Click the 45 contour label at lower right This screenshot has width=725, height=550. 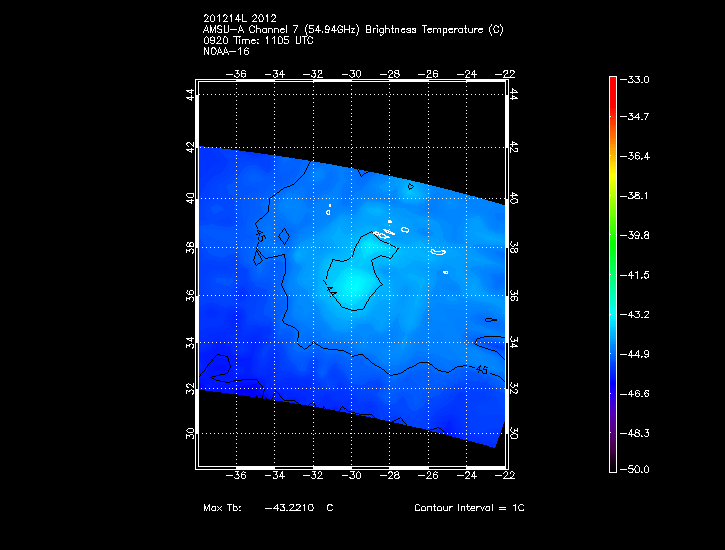tap(481, 370)
